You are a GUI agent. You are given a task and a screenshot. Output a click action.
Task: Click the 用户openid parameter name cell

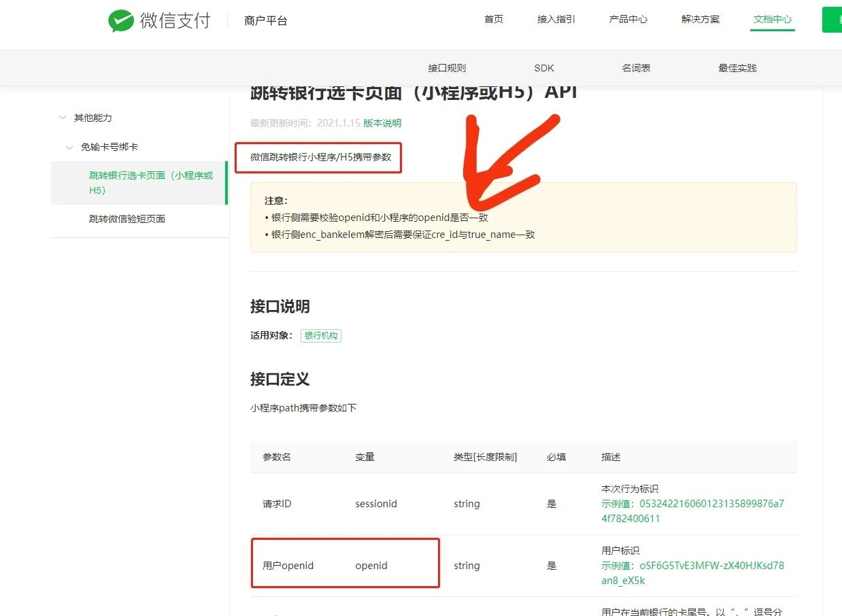[x=288, y=566]
